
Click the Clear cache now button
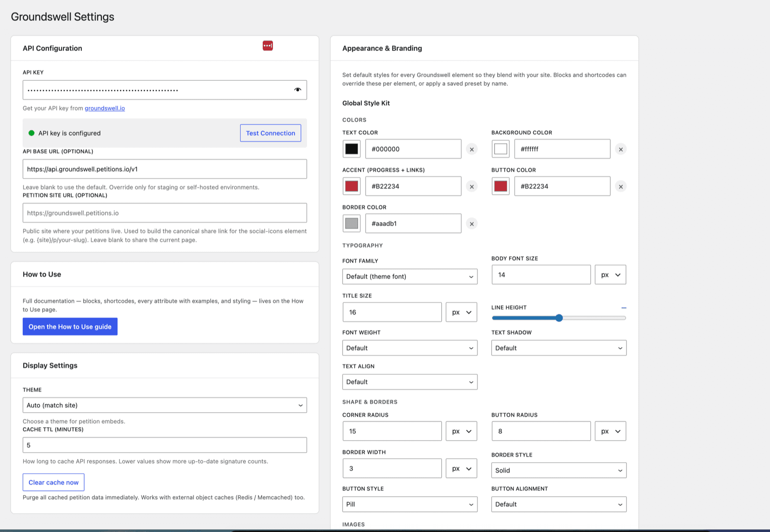pos(53,482)
